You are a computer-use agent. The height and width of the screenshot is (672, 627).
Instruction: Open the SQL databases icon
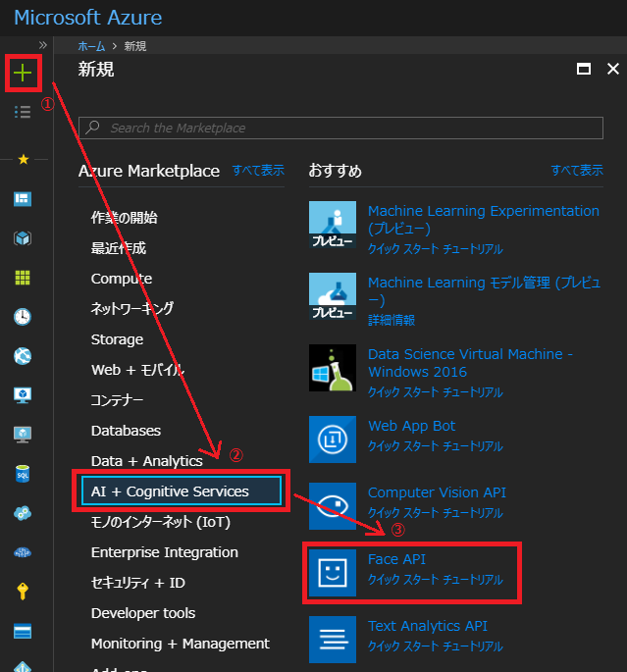[x=23, y=474]
